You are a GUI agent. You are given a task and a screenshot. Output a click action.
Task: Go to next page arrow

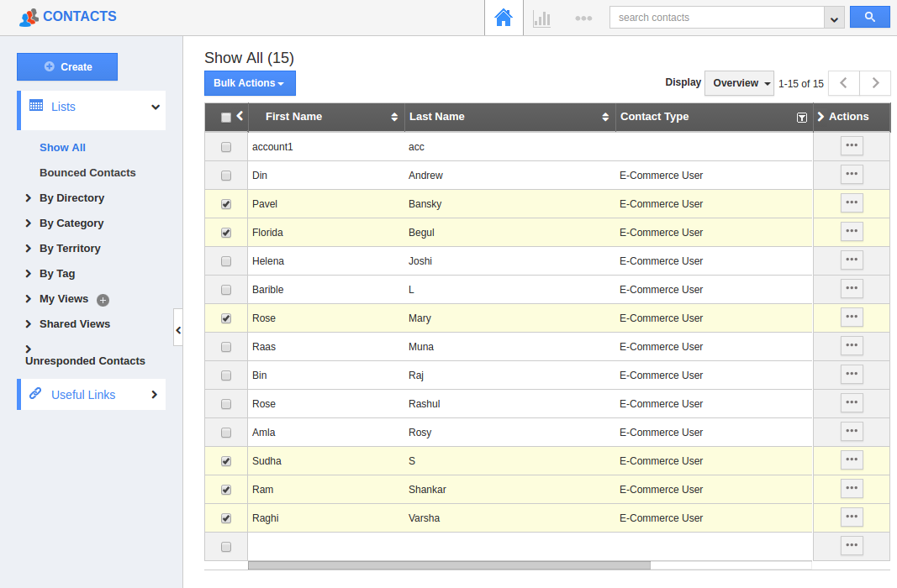pyautogui.click(x=875, y=83)
